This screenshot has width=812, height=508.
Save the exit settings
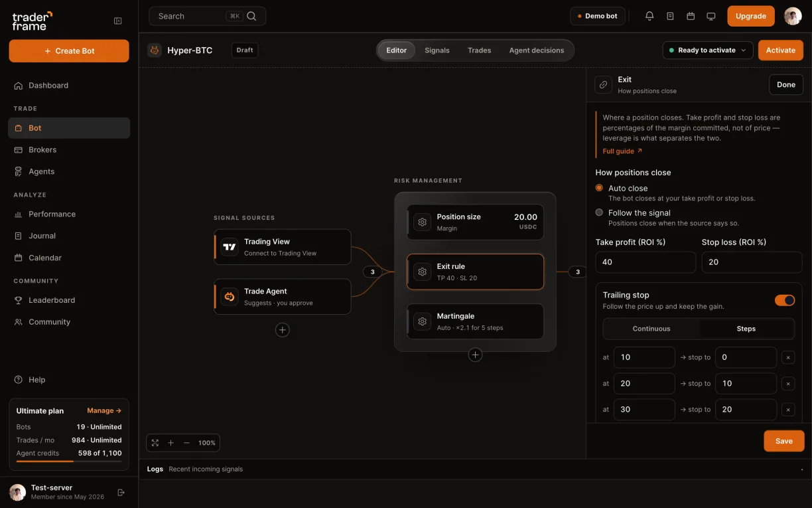(x=784, y=441)
